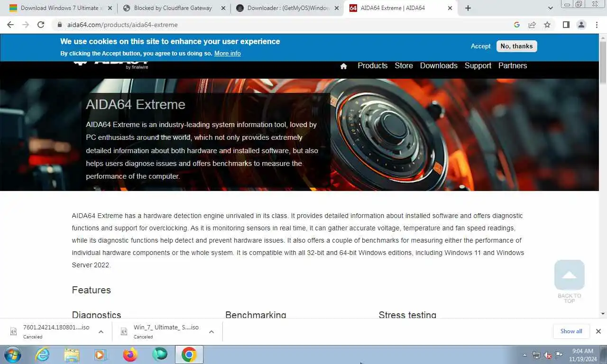This screenshot has width=607, height=364.
Task: Close the Blocked by Cloudflare Gateway tab
Action: pos(223,8)
